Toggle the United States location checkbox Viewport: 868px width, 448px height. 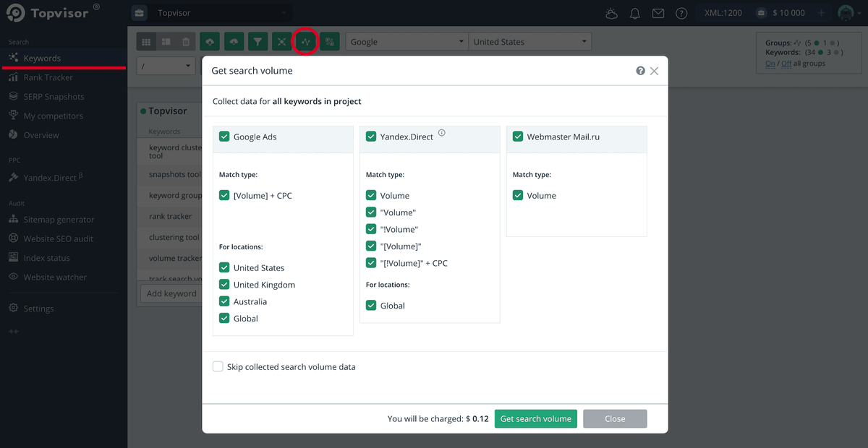tap(224, 267)
